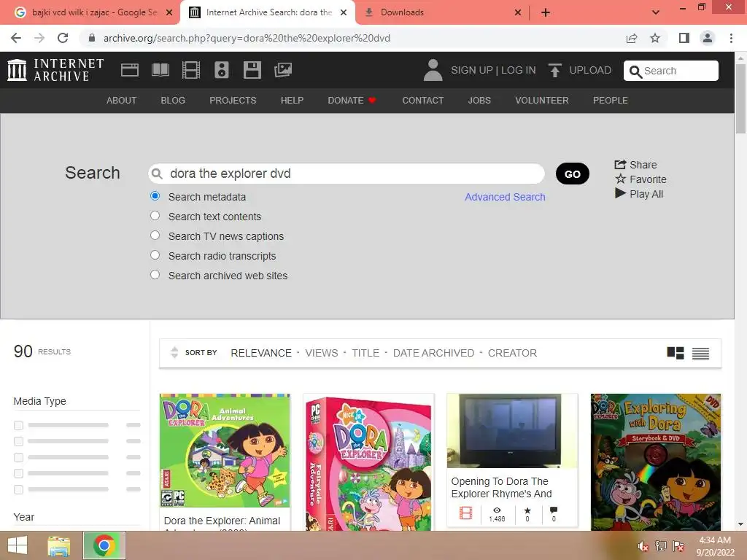This screenshot has height=560, width=747.
Task: Select Search text contents option
Action: [x=155, y=216]
